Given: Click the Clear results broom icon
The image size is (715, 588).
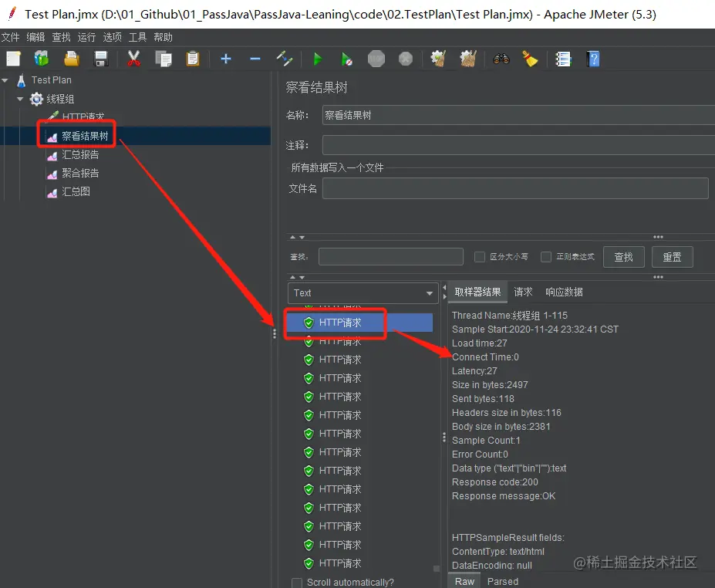Looking at the screenshot, I should point(438,59).
